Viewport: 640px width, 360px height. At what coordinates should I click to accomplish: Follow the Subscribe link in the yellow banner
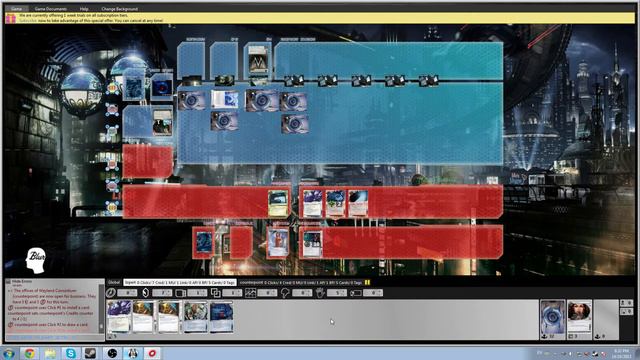(28, 20)
